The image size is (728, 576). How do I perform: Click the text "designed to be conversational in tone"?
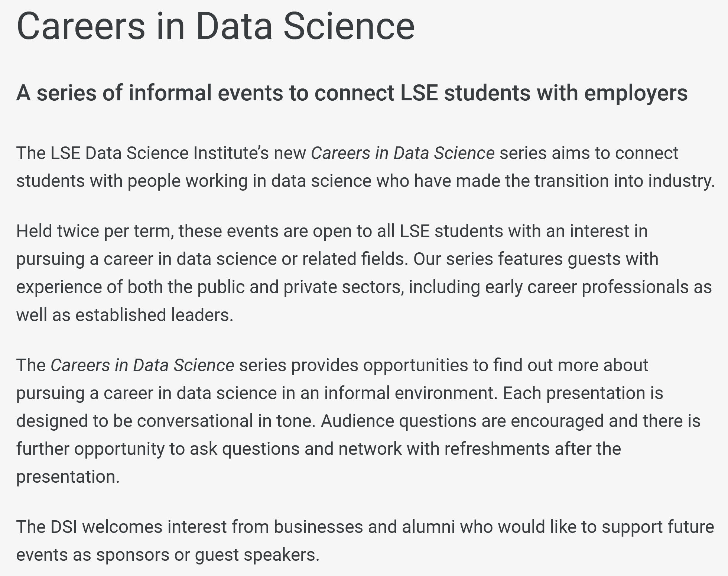click(x=165, y=421)
